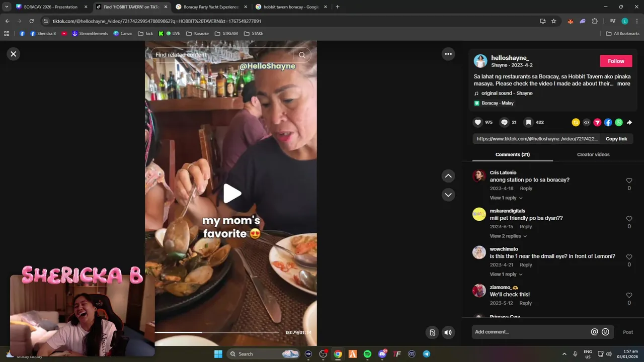Expand 'View 2 replies' under mskarendigitals
The height and width of the screenshot is (362, 644).
(x=509, y=236)
